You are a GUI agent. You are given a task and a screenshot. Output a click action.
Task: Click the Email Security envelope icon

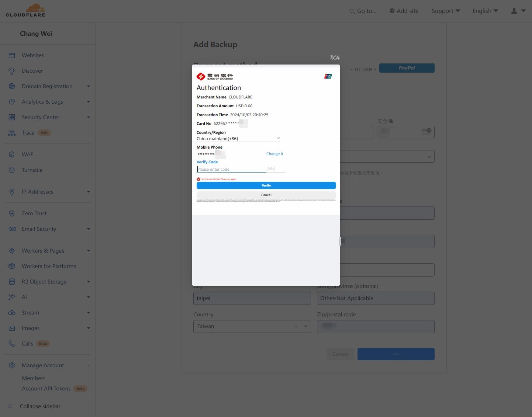coord(12,229)
